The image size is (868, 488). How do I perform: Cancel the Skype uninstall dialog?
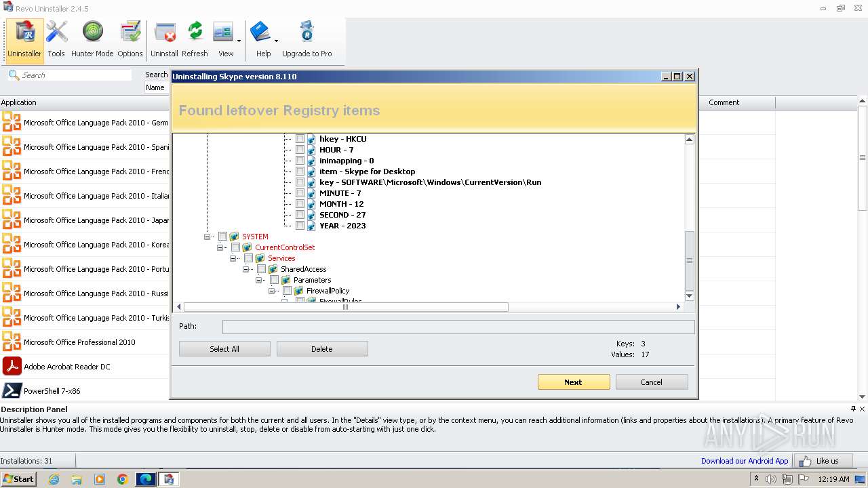tap(651, 382)
